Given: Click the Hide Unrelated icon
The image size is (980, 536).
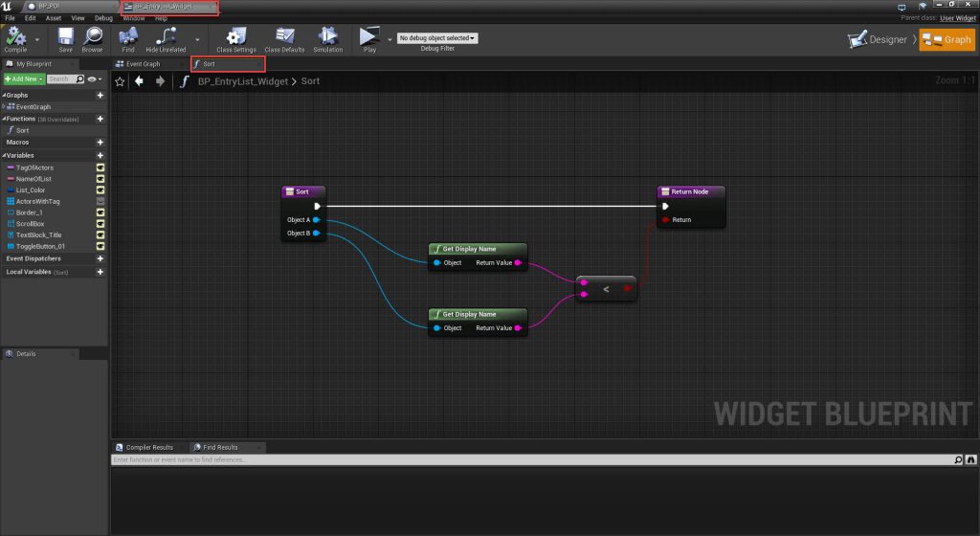Looking at the screenshot, I should point(166,36).
